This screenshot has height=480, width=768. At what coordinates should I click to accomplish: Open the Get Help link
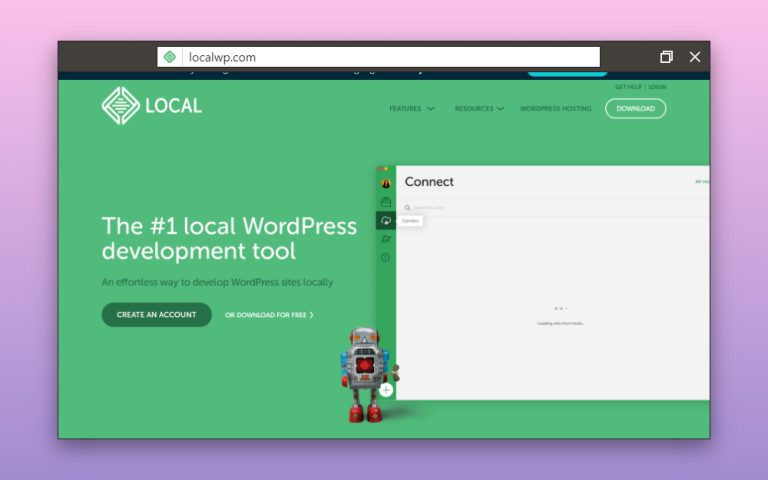[628, 87]
